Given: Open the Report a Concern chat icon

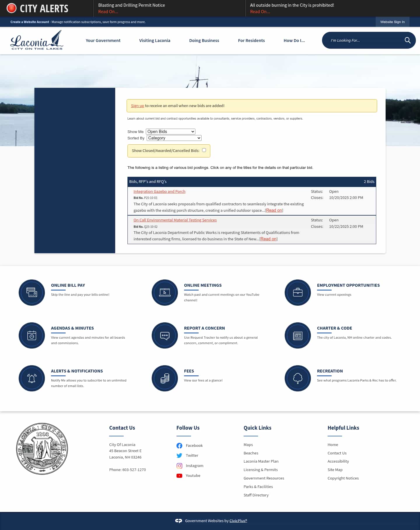Looking at the screenshot, I should [165, 335].
